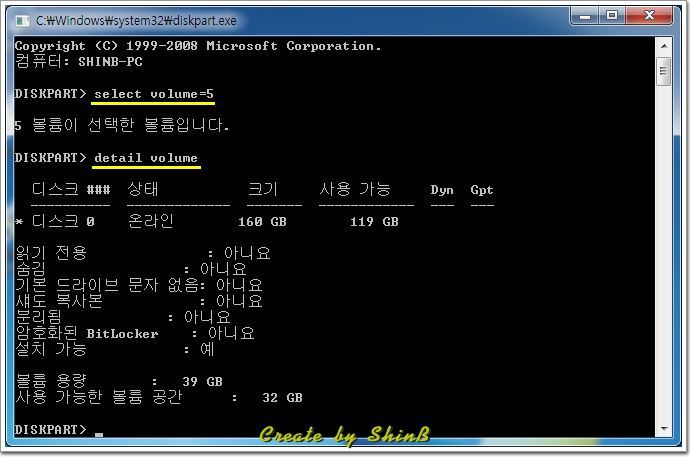Click the vertical scrollbar thumb

pyautogui.click(x=664, y=71)
